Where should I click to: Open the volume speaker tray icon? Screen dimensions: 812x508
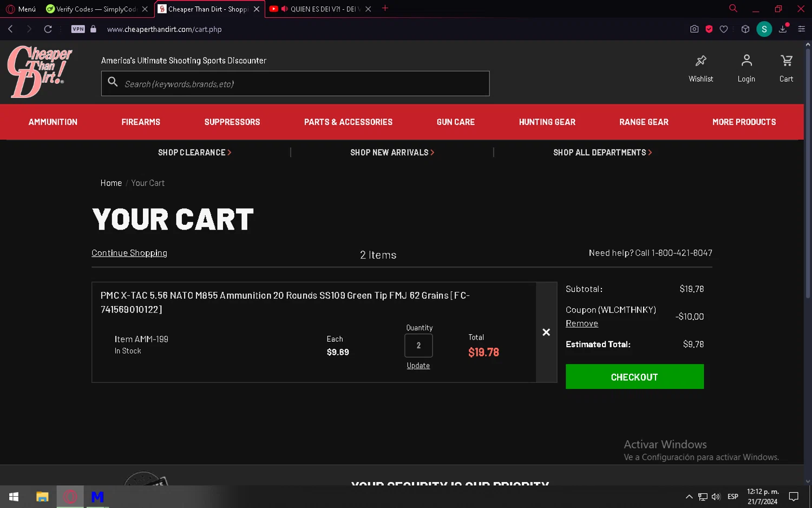[x=716, y=497]
